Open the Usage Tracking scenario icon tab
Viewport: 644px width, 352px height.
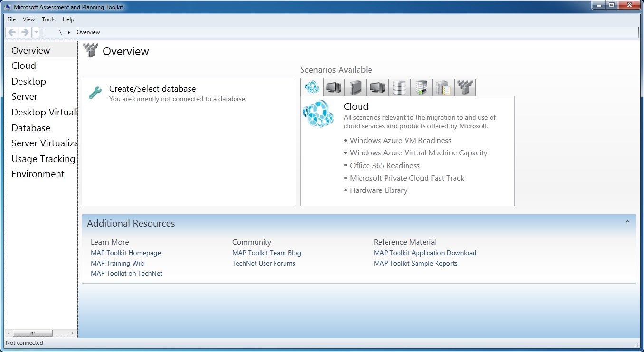pyautogui.click(x=443, y=87)
